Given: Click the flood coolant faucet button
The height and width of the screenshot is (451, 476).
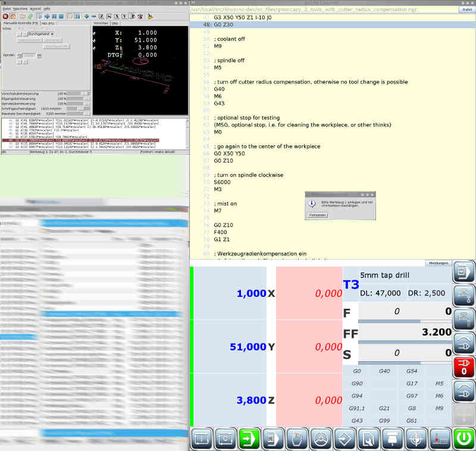Looking at the screenshot, I should 464,296.
